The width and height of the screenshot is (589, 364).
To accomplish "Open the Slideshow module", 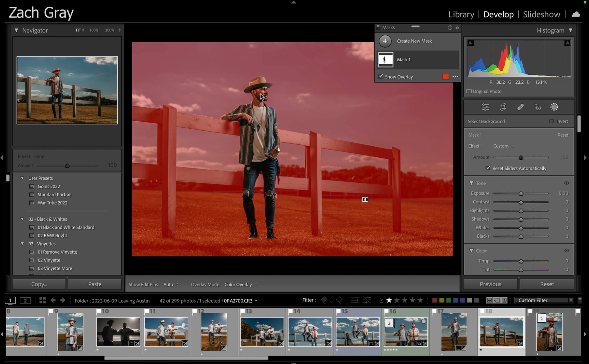I will [x=541, y=14].
